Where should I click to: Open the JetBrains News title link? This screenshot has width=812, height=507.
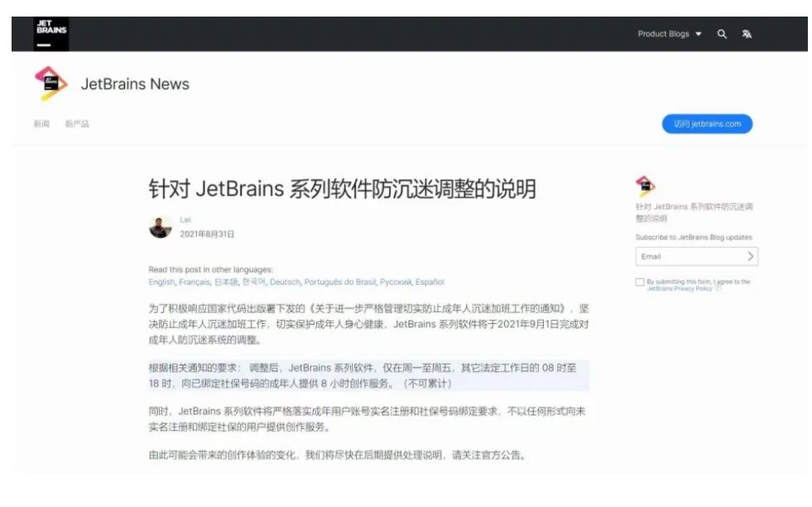(135, 84)
